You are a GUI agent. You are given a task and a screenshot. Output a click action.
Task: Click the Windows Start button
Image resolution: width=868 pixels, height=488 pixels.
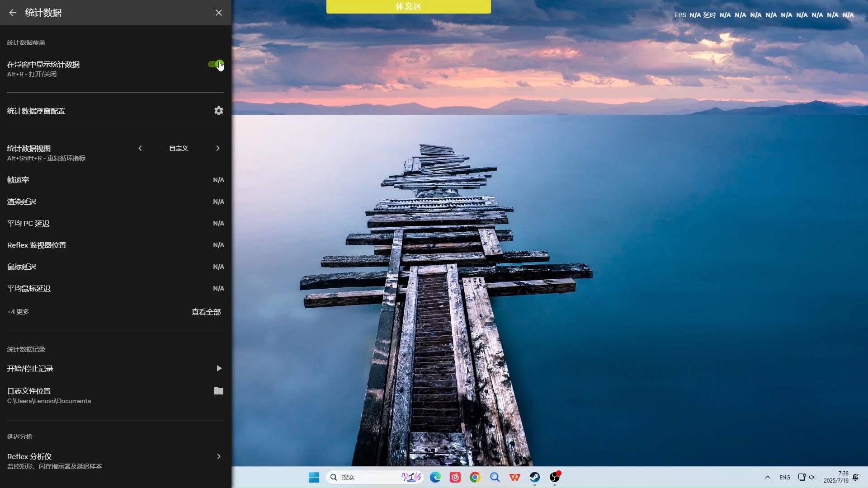click(314, 477)
